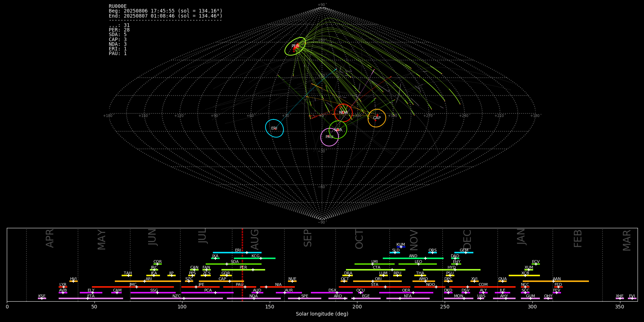Click the COM shower bar in timeline
This screenshot has height=322, width=644.
click(x=482, y=287)
